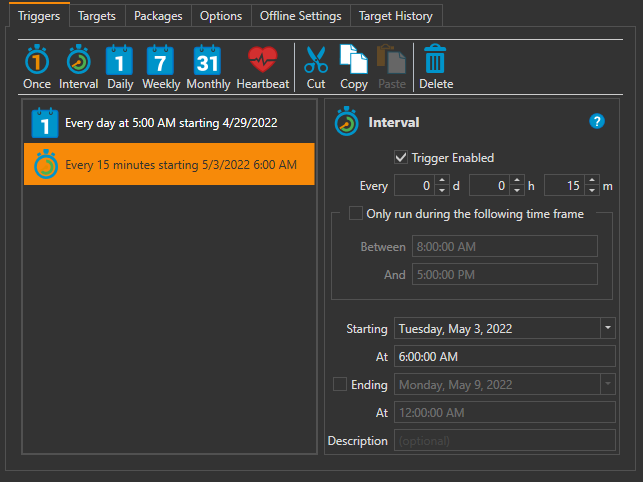Delete the selected trigger
Viewport: 643px width, 482px height.
tap(436, 67)
